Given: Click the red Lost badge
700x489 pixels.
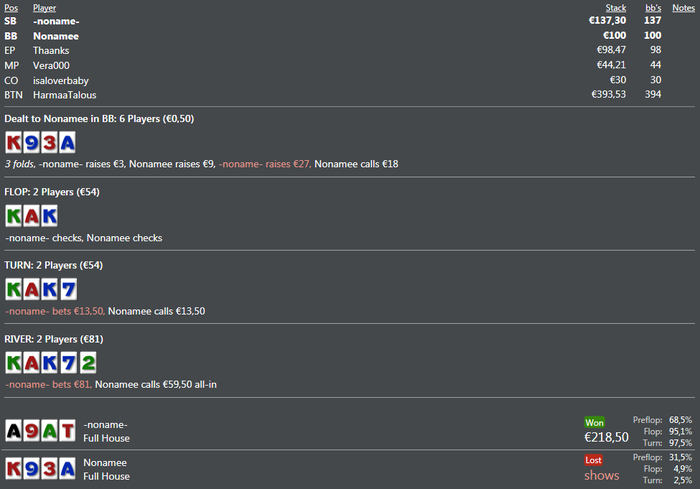Looking at the screenshot, I should 596,460.
